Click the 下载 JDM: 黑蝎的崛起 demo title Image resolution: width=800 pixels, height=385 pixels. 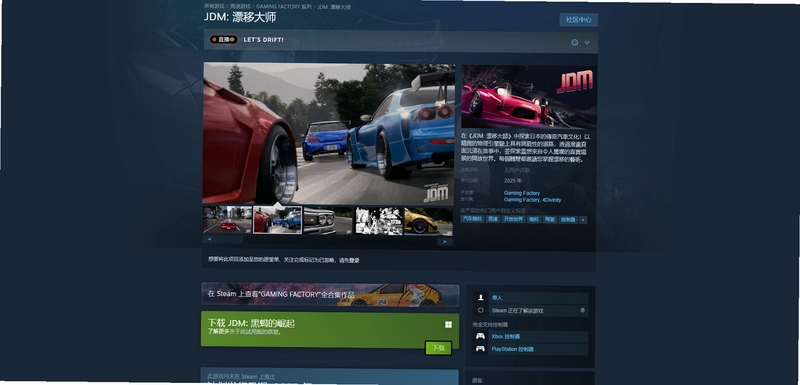tap(251, 323)
